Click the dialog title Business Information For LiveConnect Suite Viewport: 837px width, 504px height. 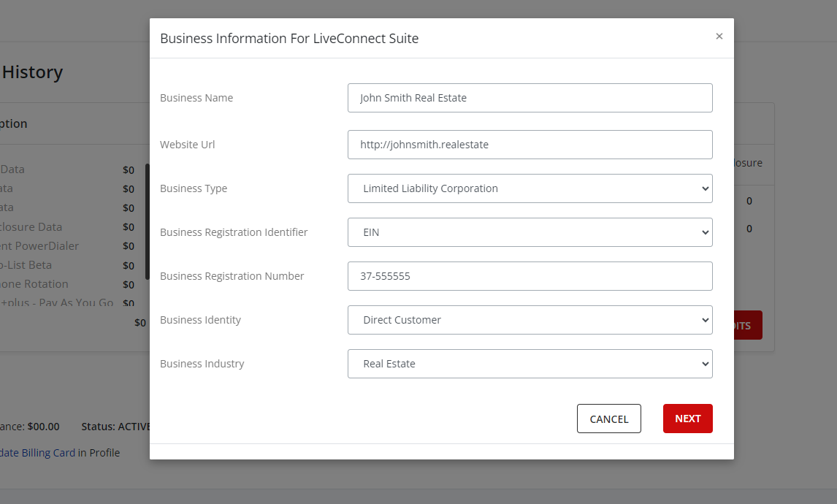289,39
